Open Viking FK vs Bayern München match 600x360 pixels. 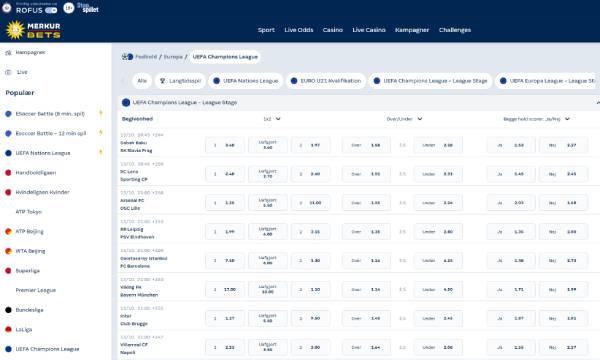pyautogui.click(x=139, y=291)
